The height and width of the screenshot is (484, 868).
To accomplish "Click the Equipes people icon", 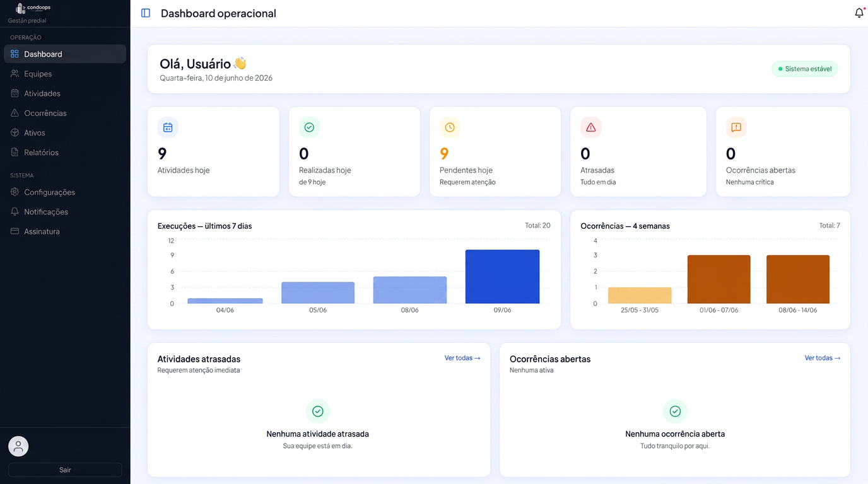I will [x=15, y=74].
